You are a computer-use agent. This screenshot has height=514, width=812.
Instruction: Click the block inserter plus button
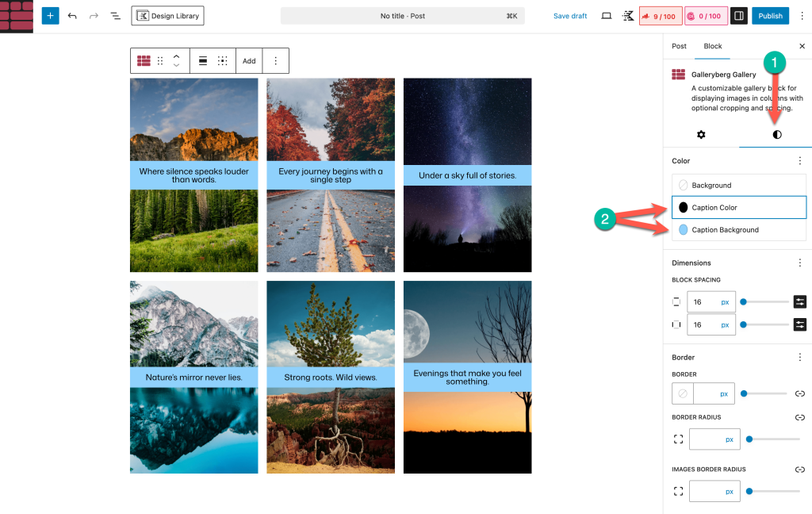50,16
